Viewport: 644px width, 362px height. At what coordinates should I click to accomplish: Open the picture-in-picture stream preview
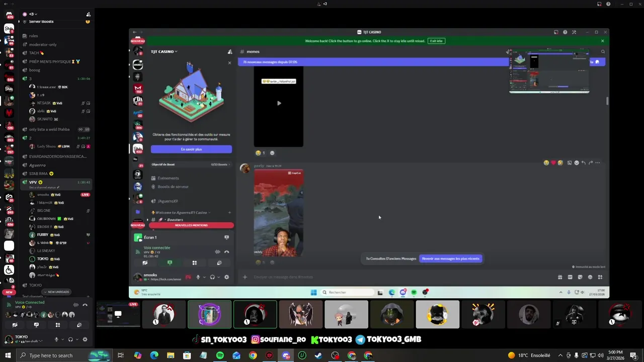point(549,71)
